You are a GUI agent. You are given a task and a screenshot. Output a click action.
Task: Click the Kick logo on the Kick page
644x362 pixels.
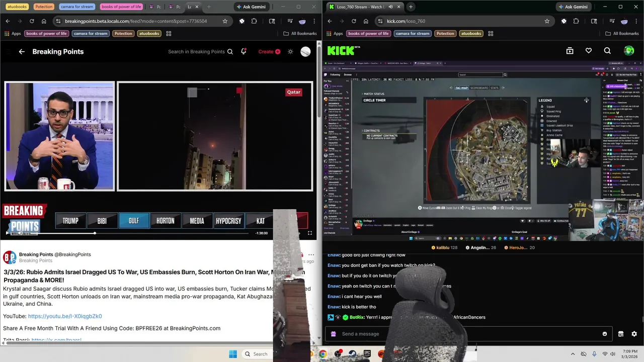click(x=344, y=50)
